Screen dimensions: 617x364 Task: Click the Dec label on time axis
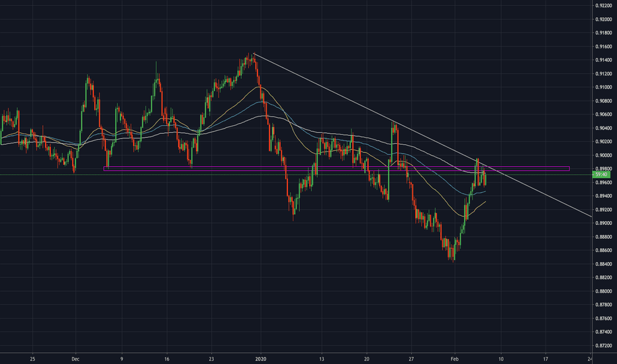pos(75,359)
